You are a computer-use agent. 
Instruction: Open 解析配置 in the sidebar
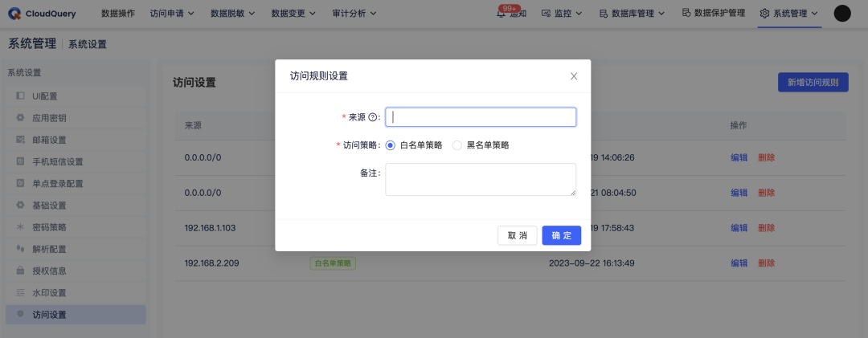tap(76, 249)
